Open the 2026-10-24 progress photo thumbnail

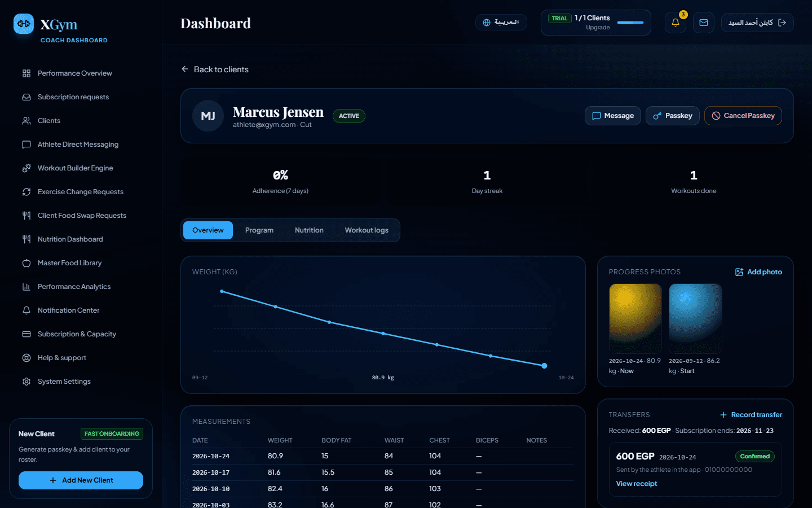click(636, 318)
